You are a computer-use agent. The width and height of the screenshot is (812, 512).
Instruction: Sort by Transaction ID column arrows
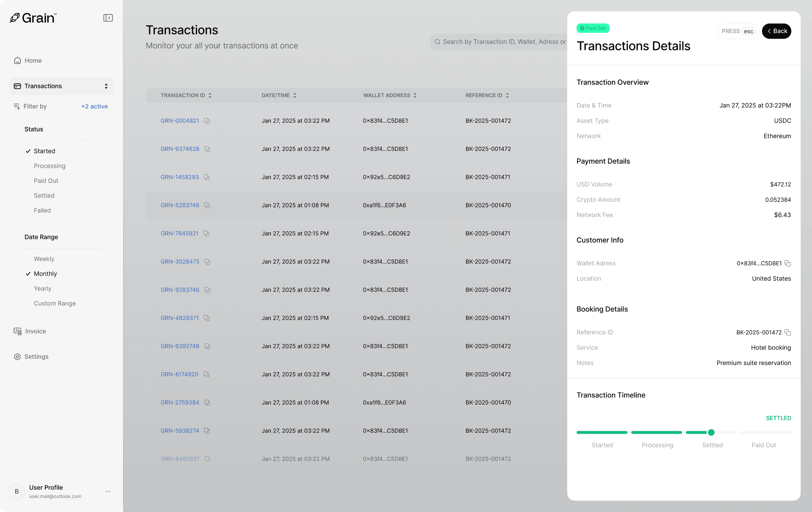point(210,95)
